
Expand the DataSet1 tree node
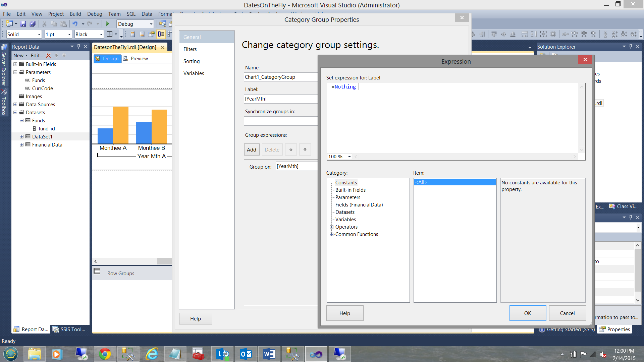coord(21,137)
